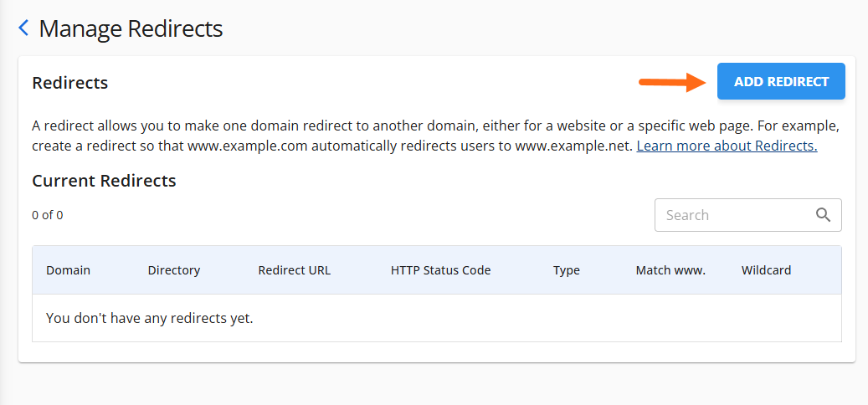
Task: Sort by the Domain column header
Action: tap(68, 270)
